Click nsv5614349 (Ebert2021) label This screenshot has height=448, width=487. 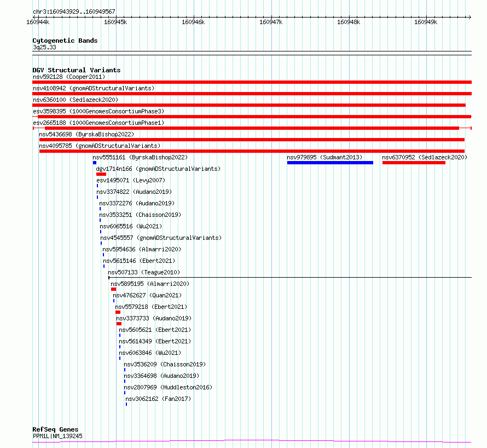pos(155,341)
